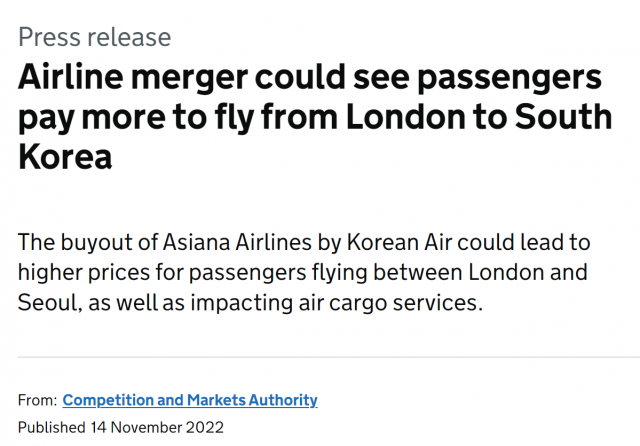Click the word "Korea" ending the headline

(x=65, y=156)
